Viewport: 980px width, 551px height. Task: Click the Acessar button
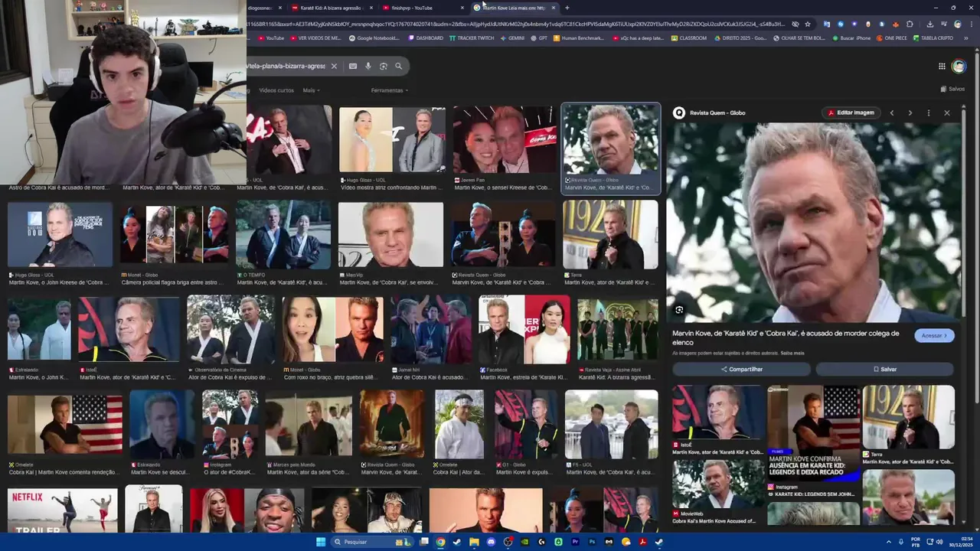point(934,335)
